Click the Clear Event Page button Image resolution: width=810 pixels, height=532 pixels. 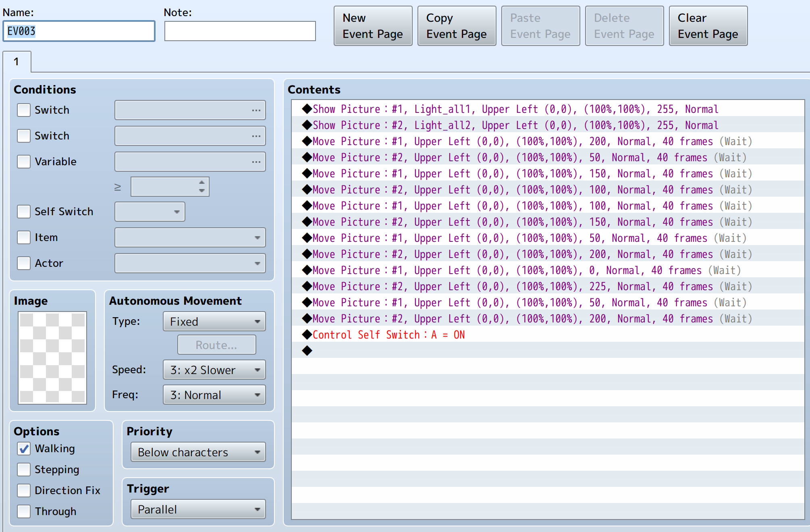point(708,26)
